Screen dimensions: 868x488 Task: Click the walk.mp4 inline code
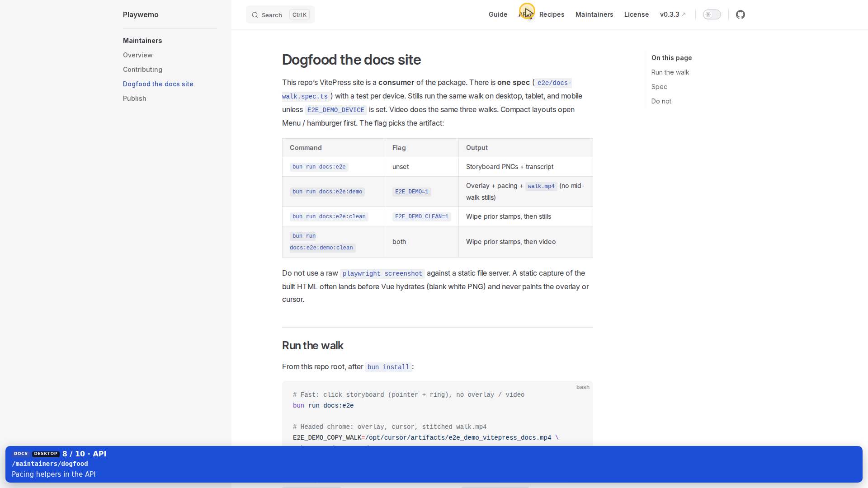pyautogui.click(x=541, y=186)
